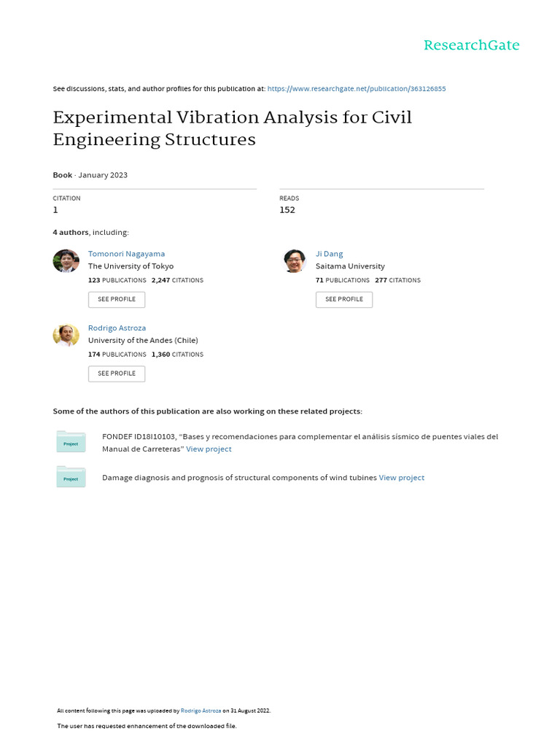Click See Profile under Rodrigo Astroza
This screenshot has height=747, width=560.
117,373
